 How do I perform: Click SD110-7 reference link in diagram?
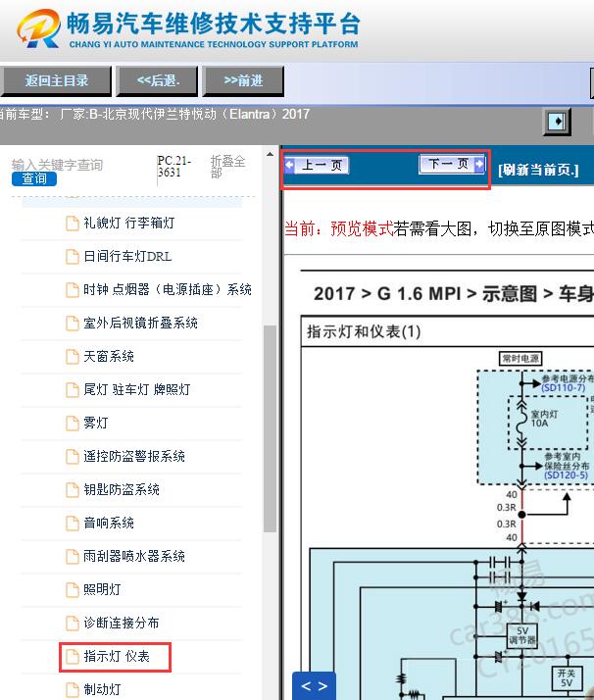[x=564, y=388]
